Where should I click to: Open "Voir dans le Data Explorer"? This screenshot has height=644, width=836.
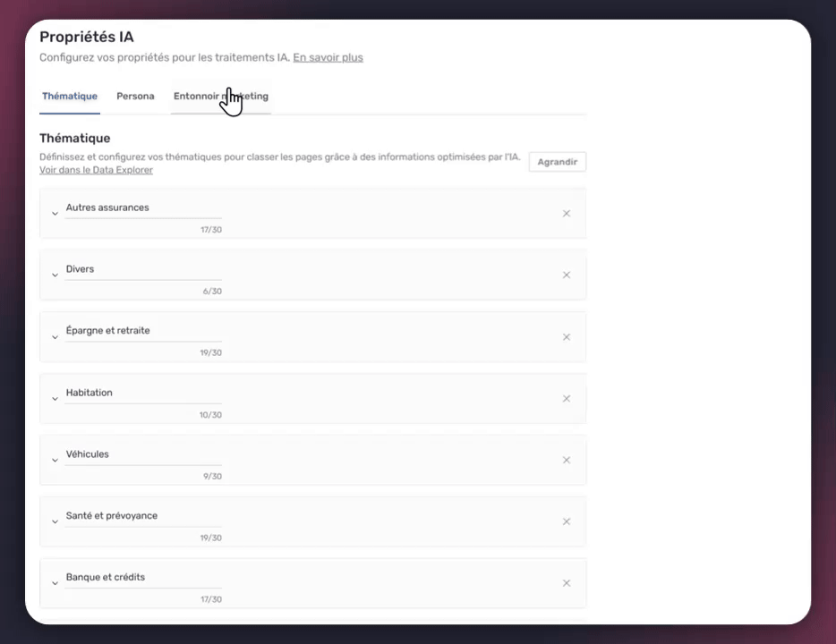(96, 170)
